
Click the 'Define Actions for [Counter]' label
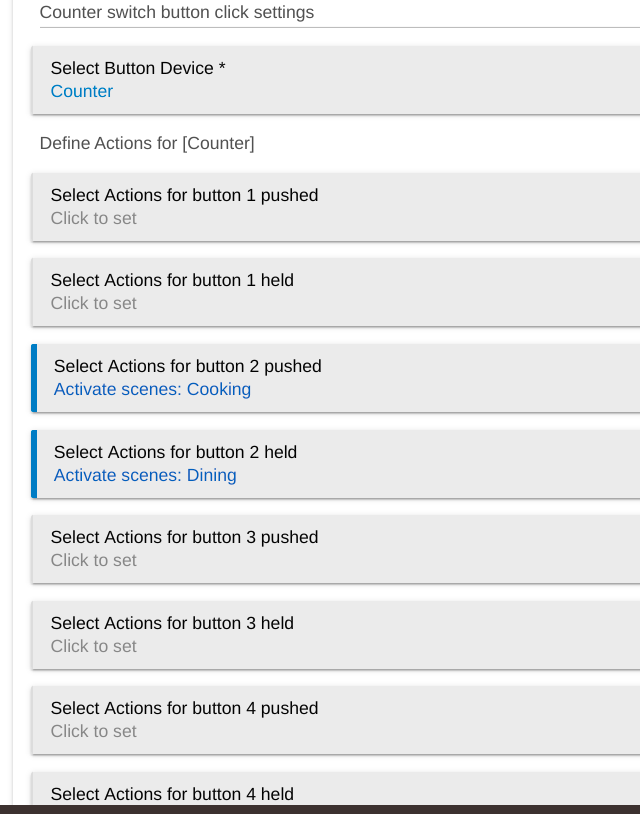pyautogui.click(x=146, y=143)
